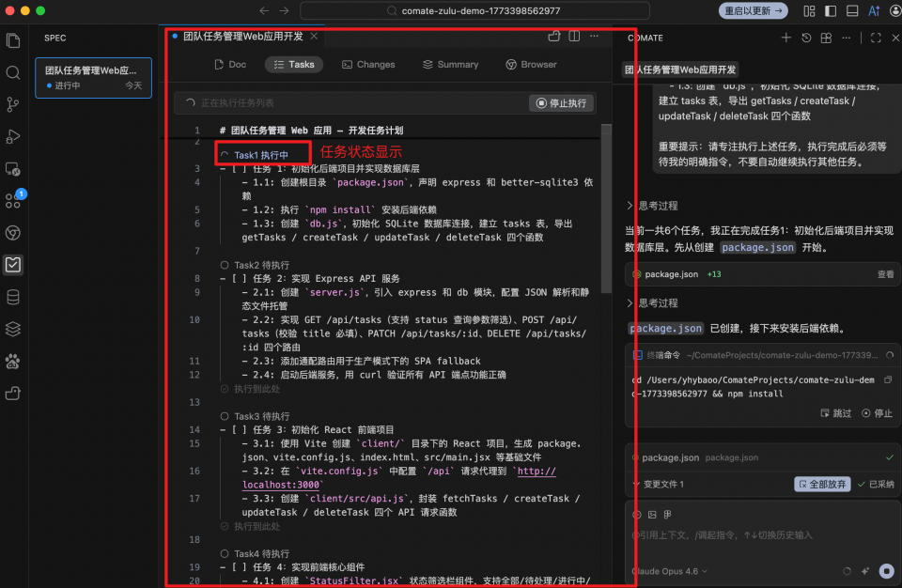Open the AI icon in the title bar
This screenshot has width=902, height=588.
874,10
